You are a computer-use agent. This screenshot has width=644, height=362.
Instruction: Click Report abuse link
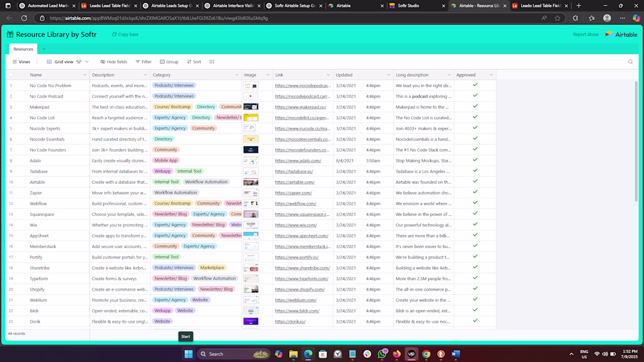585,35
